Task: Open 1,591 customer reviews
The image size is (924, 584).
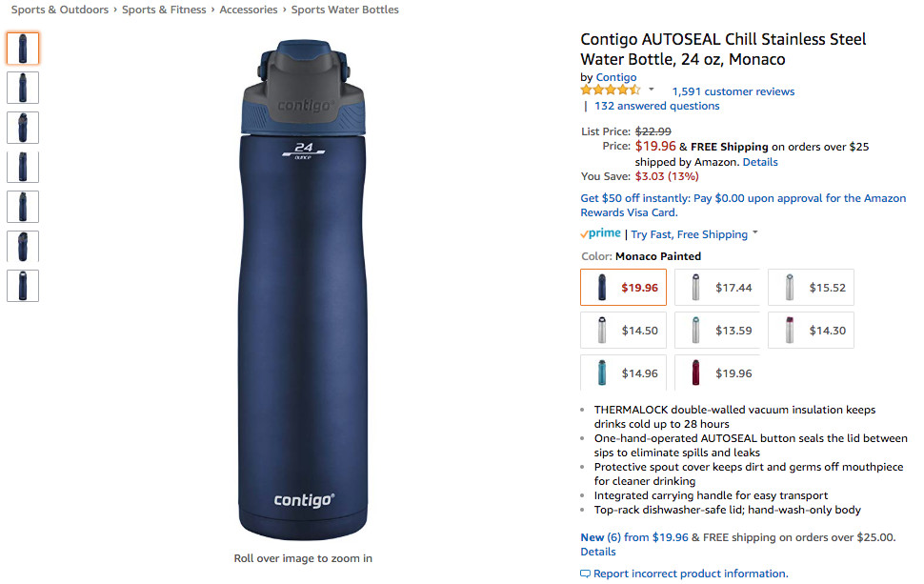Action: 733,91
